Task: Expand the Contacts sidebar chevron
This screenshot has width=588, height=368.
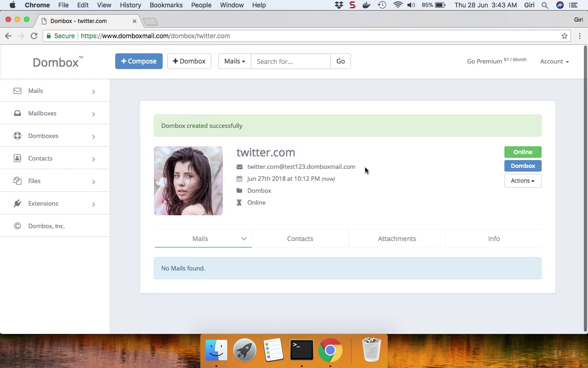Action: (x=93, y=159)
